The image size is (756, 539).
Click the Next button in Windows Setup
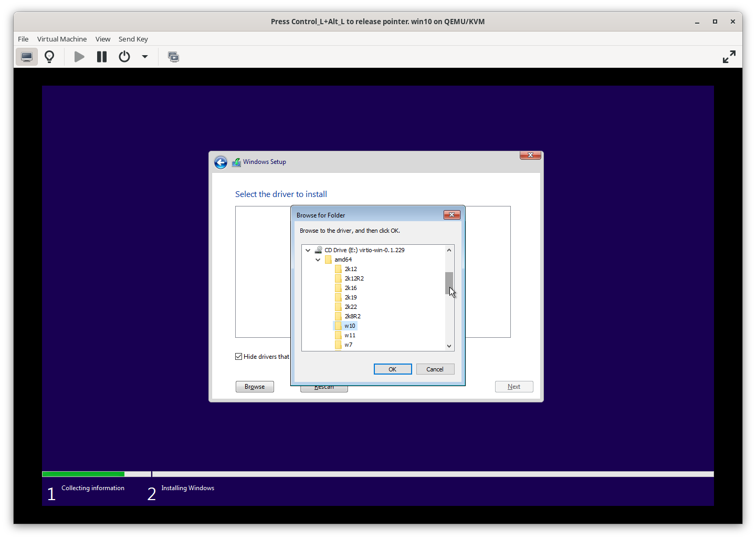514,387
